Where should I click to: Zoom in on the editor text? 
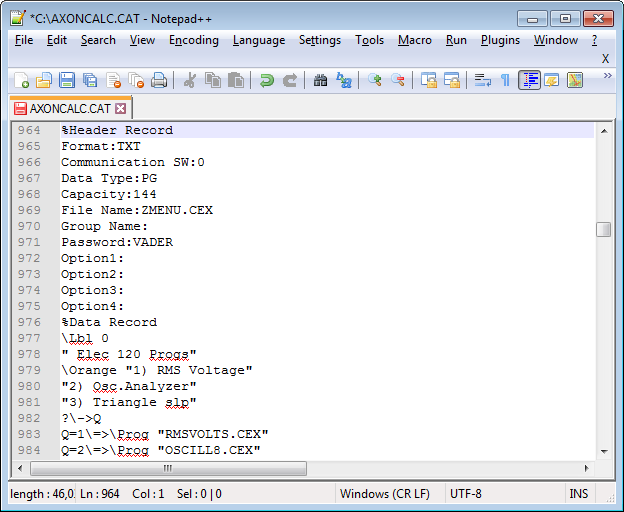[374, 80]
